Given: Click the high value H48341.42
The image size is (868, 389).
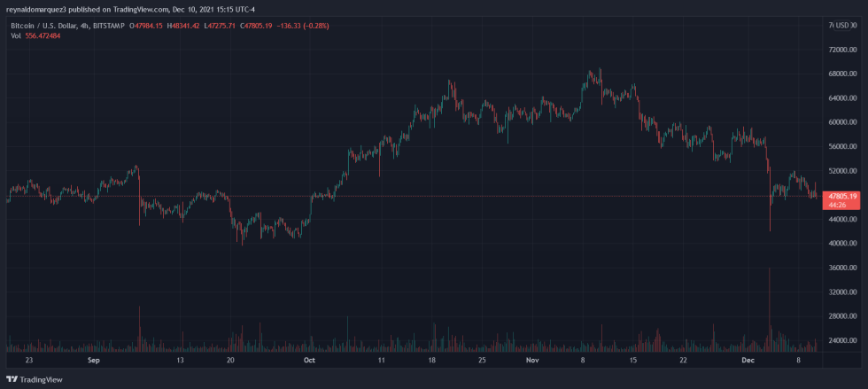Looking at the screenshot, I should [x=185, y=26].
